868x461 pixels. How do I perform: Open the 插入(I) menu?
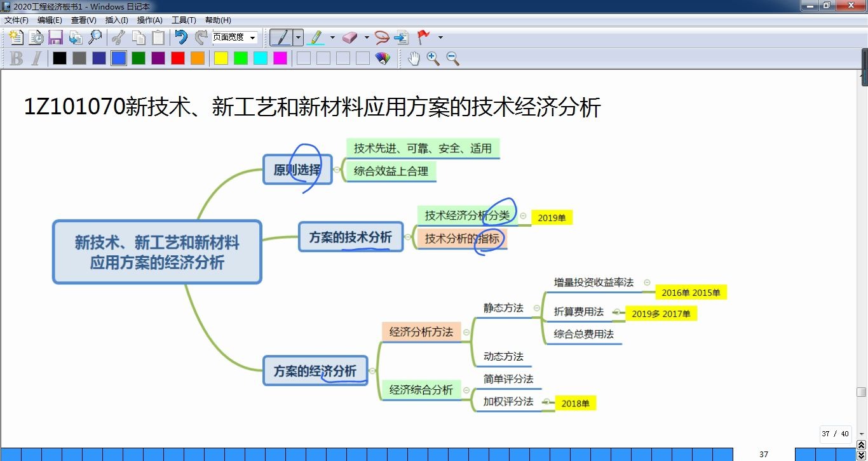(x=116, y=20)
